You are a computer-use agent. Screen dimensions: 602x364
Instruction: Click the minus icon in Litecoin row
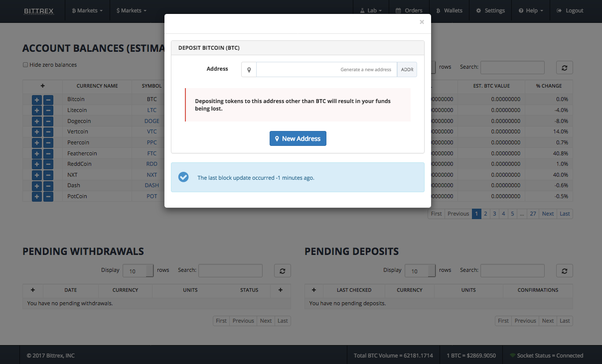(x=48, y=111)
